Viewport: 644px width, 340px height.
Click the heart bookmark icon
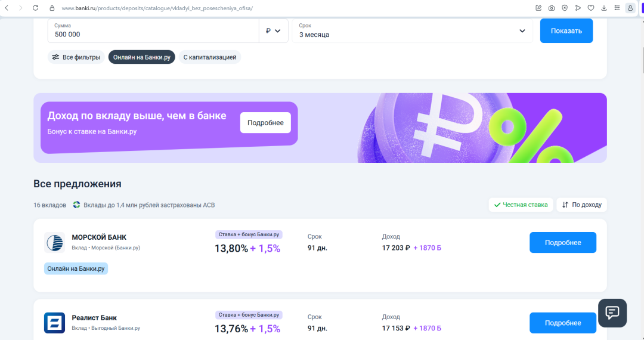click(591, 8)
